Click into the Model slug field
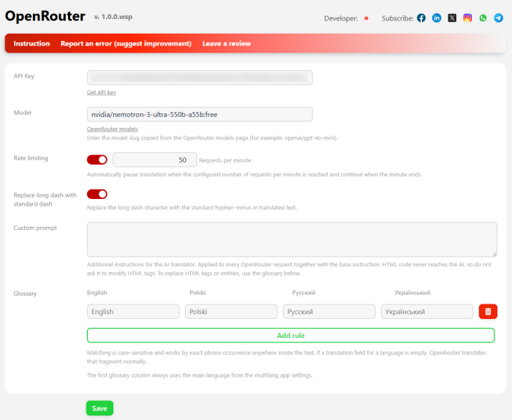The height and width of the screenshot is (420, 512). 200,114
